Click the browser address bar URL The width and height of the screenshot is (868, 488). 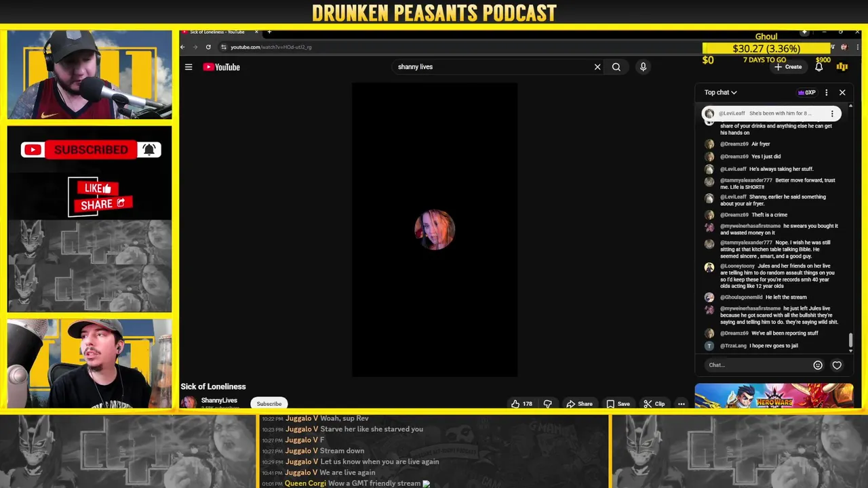tap(271, 47)
